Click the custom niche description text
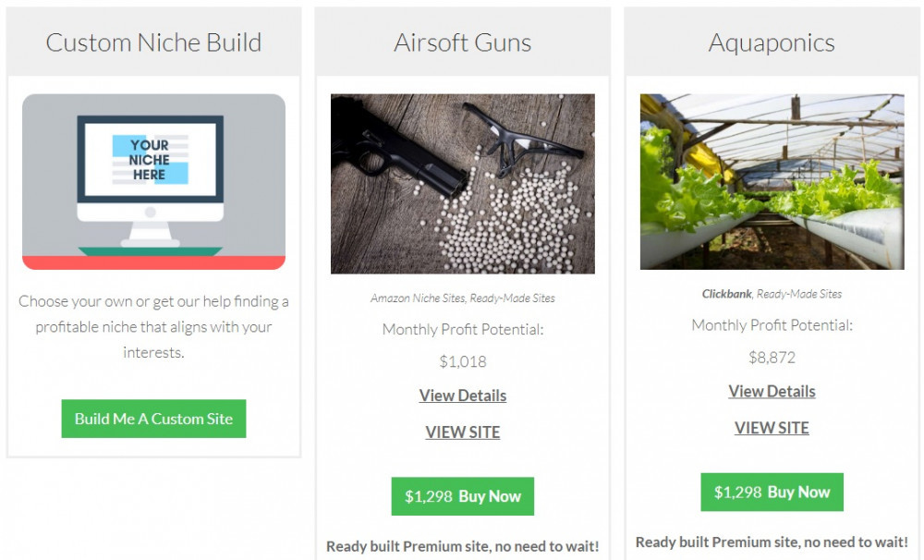This screenshot has width=924, height=560. 153,326
